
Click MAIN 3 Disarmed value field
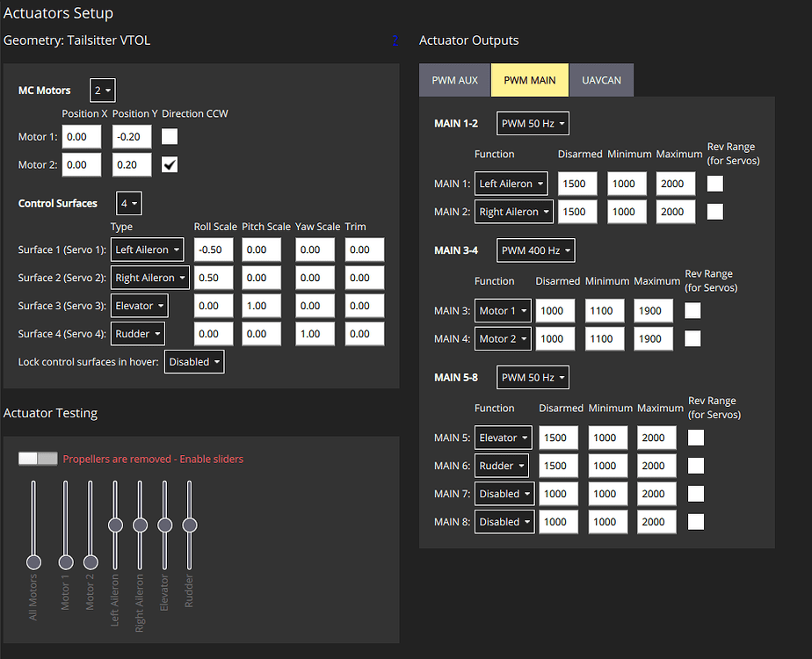click(x=555, y=310)
